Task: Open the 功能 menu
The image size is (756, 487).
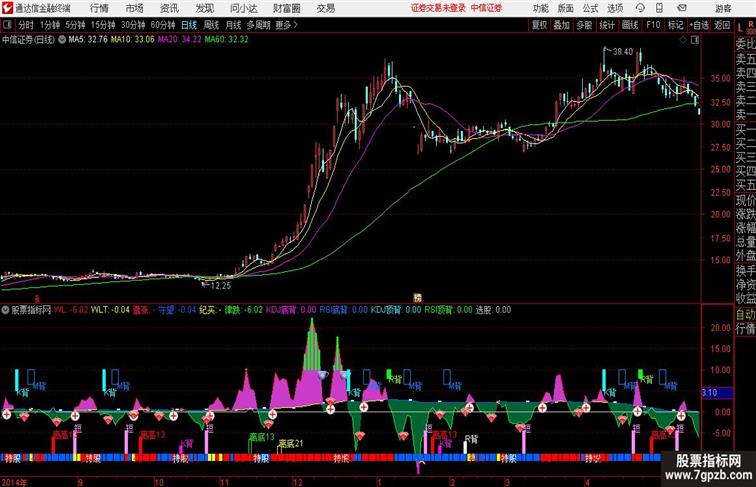Action: pyautogui.click(x=540, y=8)
